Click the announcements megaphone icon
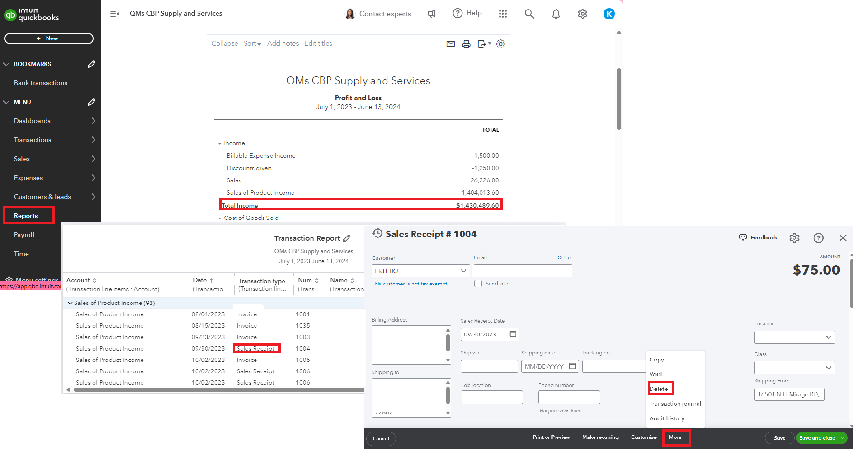Screen dimensions: 868x456 (431, 13)
